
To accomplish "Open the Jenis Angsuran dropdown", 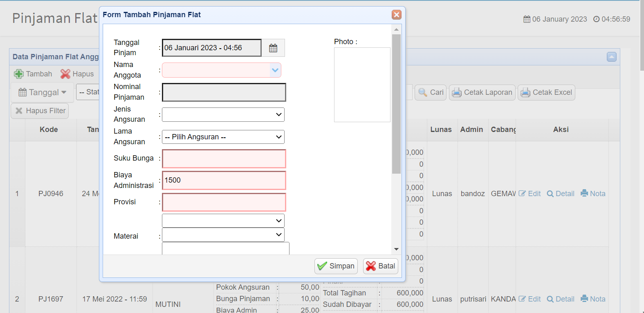I will 223,115.
